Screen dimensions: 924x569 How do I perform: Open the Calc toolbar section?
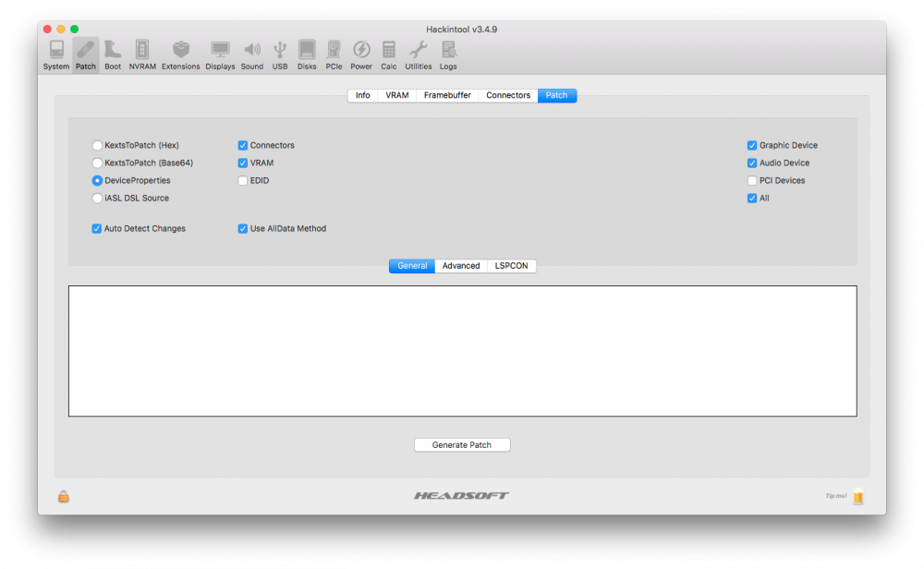[388, 55]
